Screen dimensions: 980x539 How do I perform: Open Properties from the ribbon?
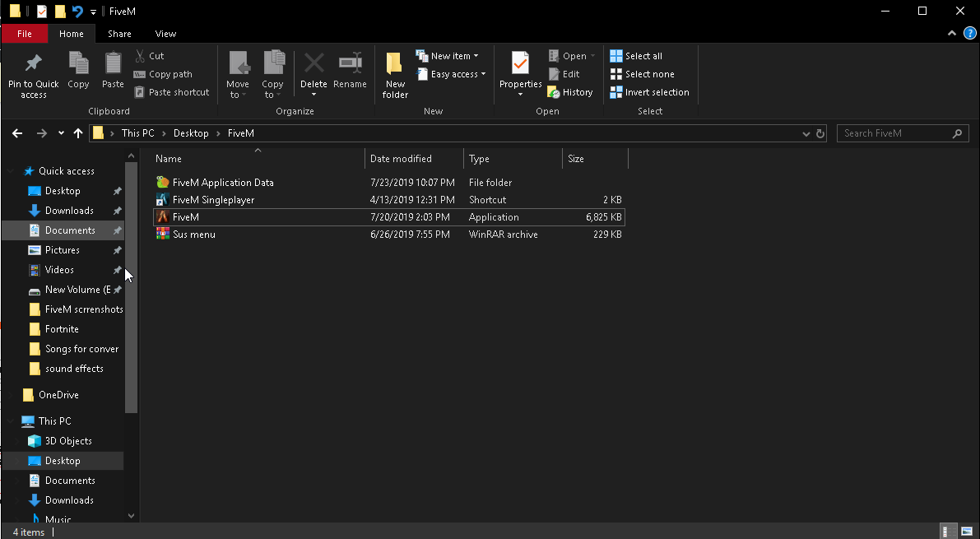[x=520, y=64]
